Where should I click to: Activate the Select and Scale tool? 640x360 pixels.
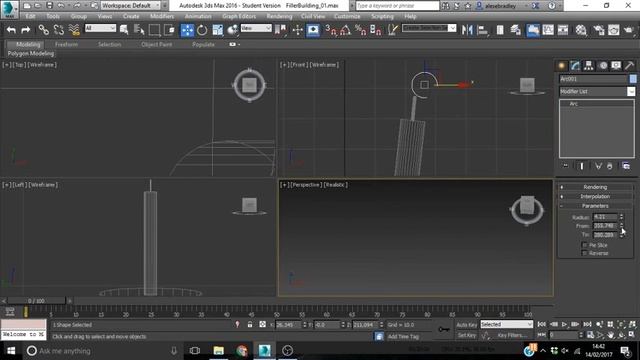pos(218,30)
